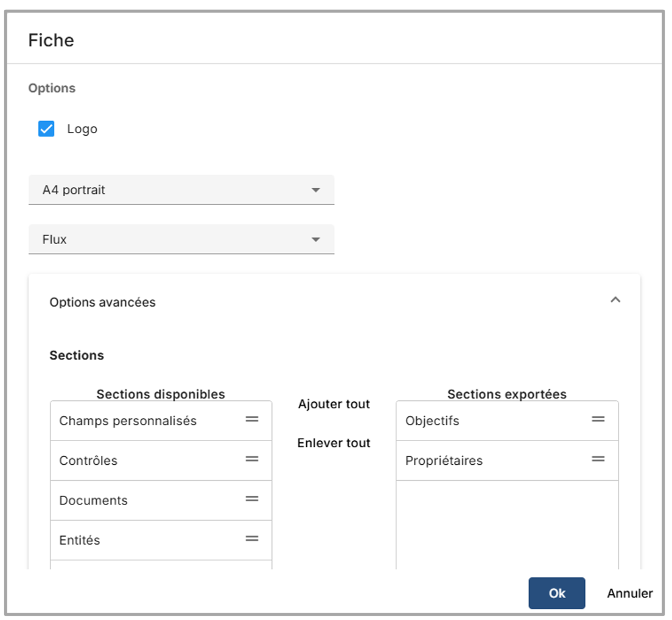Click drag handle icon beside Propriétaires
This screenshot has height=620, width=672.
[598, 459]
